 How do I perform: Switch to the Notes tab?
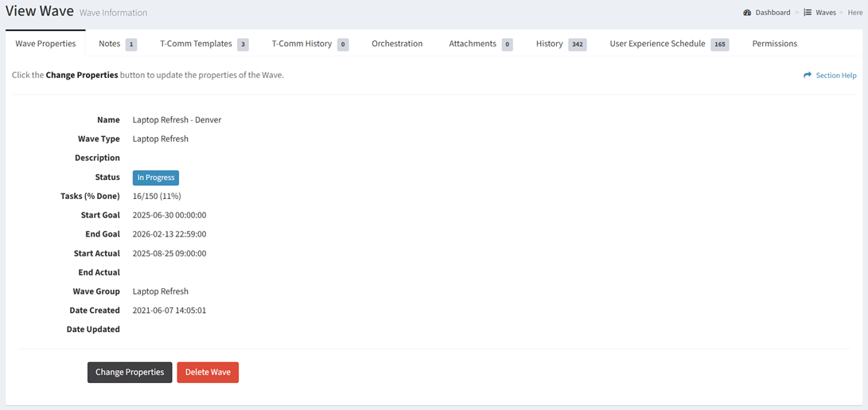click(109, 44)
